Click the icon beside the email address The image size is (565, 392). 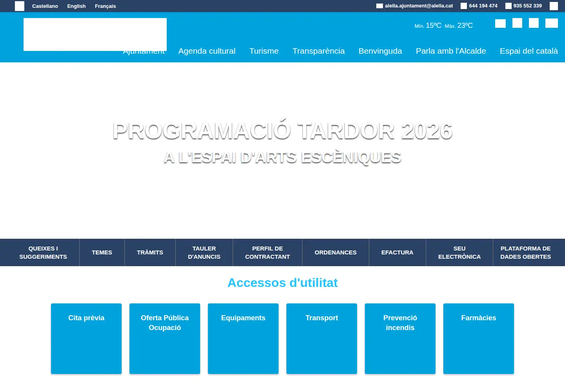[x=379, y=6]
